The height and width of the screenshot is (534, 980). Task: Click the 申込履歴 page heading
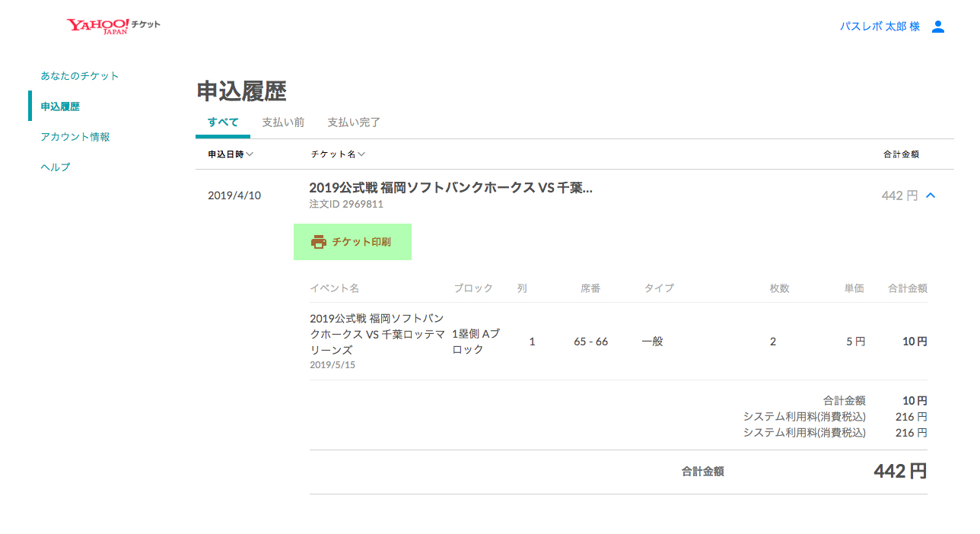(x=241, y=91)
